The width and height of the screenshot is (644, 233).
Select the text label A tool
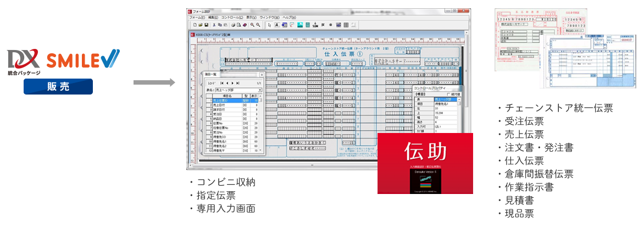tap(277, 25)
